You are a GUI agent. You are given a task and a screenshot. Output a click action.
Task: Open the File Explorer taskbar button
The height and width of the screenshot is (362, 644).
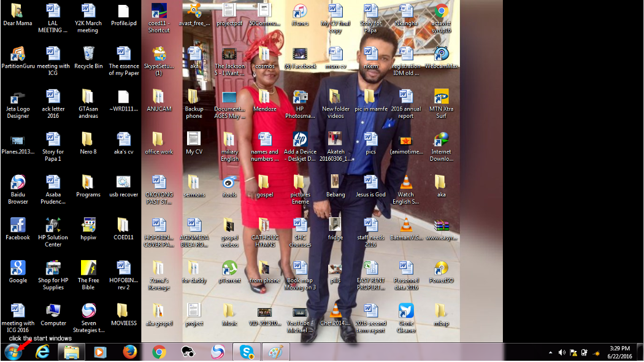71,352
